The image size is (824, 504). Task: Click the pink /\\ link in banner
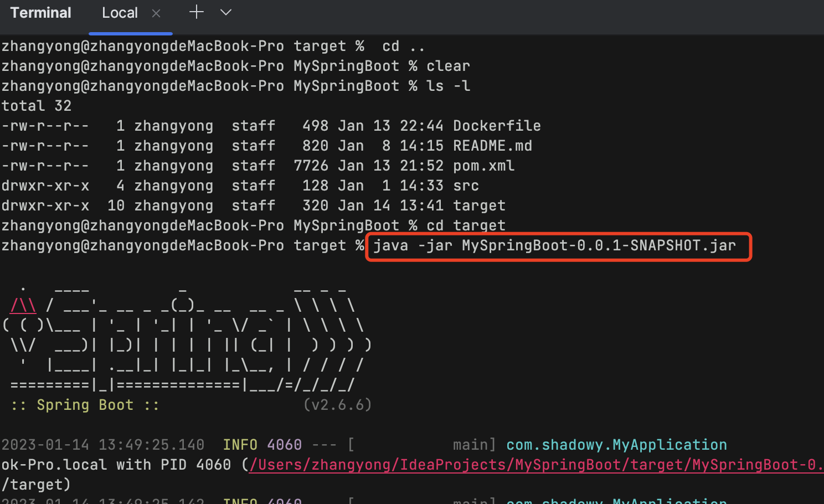[23, 305]
